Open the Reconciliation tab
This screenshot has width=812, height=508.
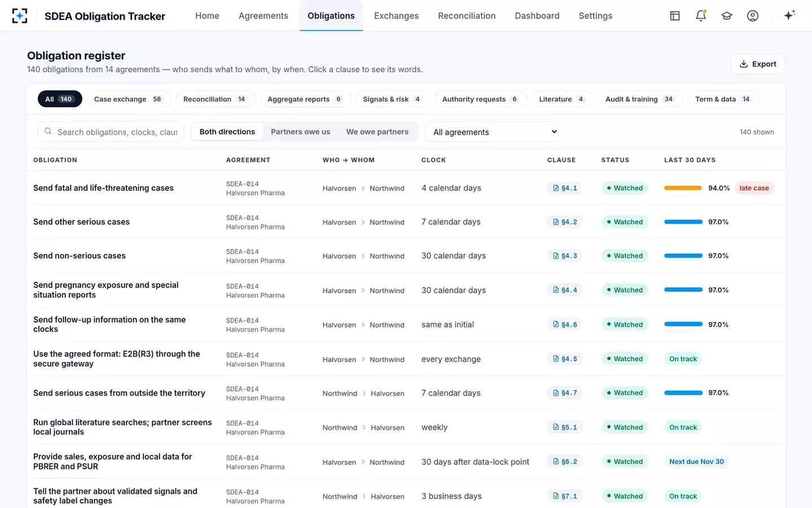(467, 16)
